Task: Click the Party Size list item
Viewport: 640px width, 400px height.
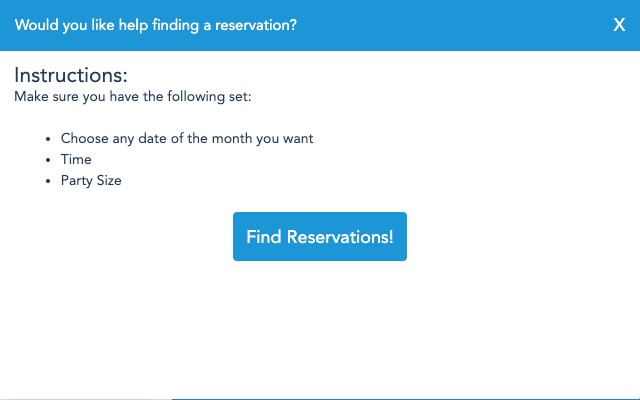Action: click(x=91, y=180)
